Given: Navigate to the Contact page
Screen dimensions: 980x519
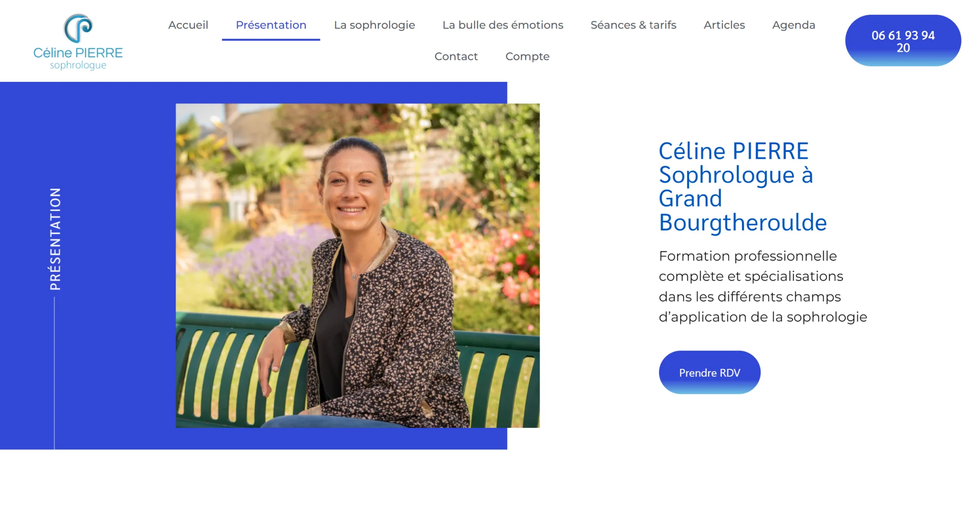Looking at the screenshot, I should point(456,57).
